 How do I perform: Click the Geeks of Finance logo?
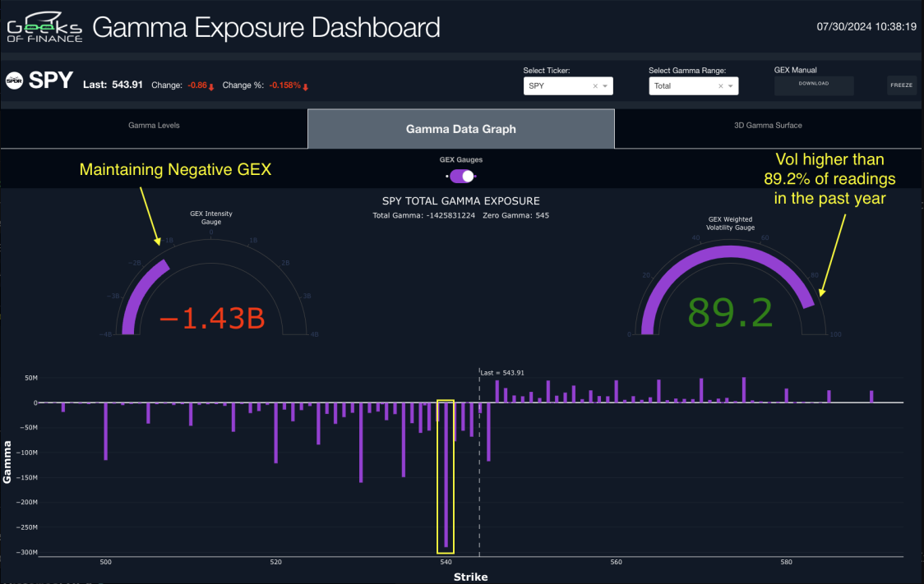[44, 28]
